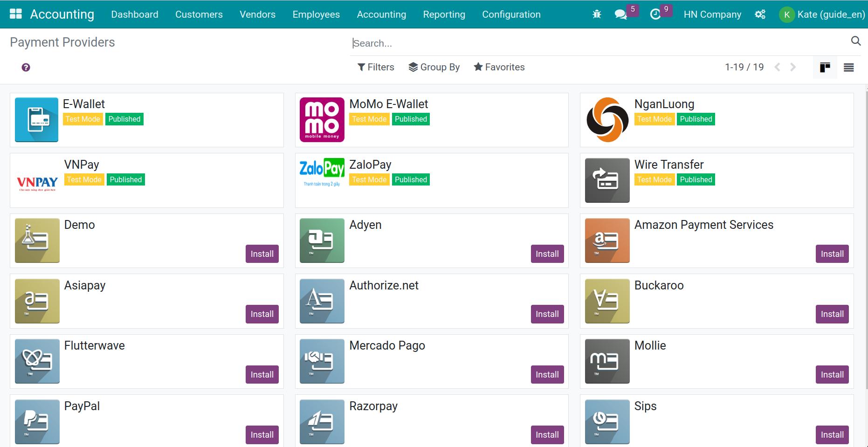Open the Dashboard menu

[x=135, y=14]
